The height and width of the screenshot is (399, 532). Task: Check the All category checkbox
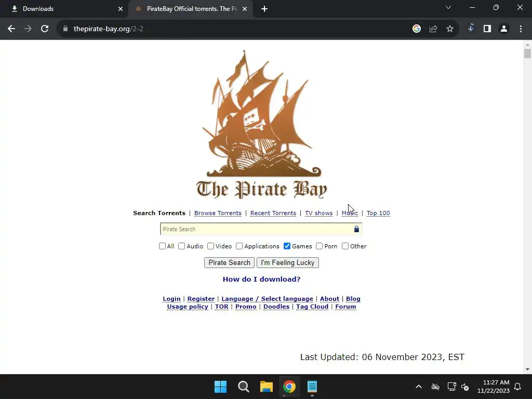[162, 246]
